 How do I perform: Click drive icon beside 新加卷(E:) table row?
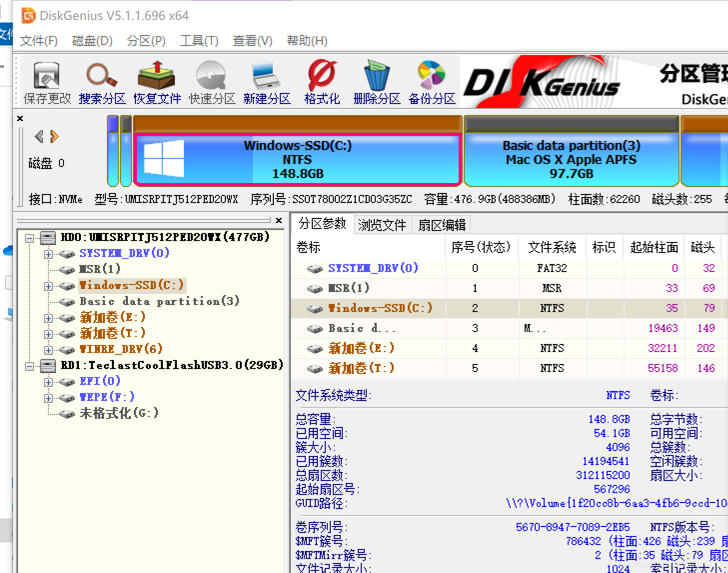[x=315, y=349]
